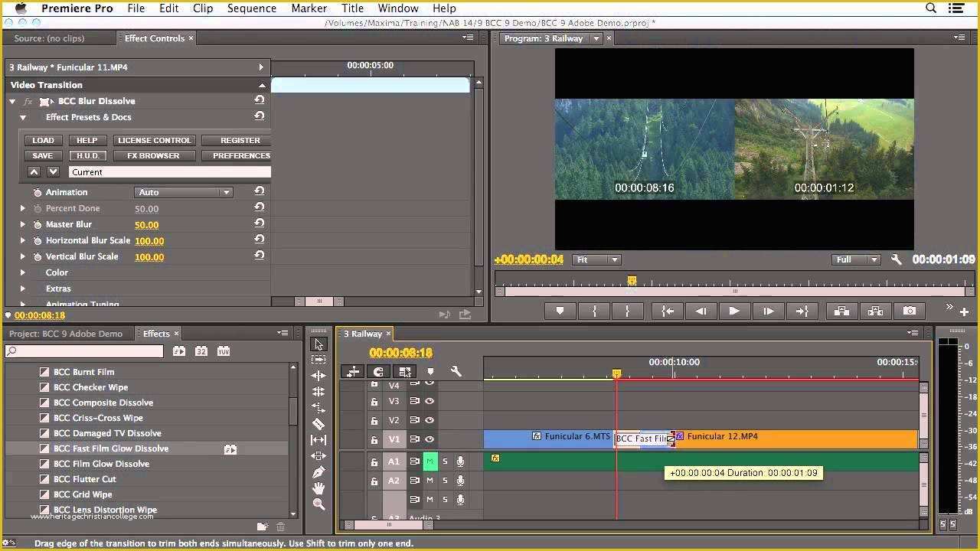Screen dimensions: 980x551
Task: Click the REGISTER button
Action: [237, 140]
